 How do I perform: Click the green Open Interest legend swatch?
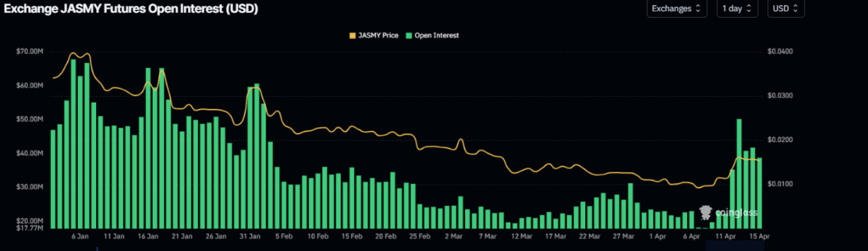[x=409, y=35]
